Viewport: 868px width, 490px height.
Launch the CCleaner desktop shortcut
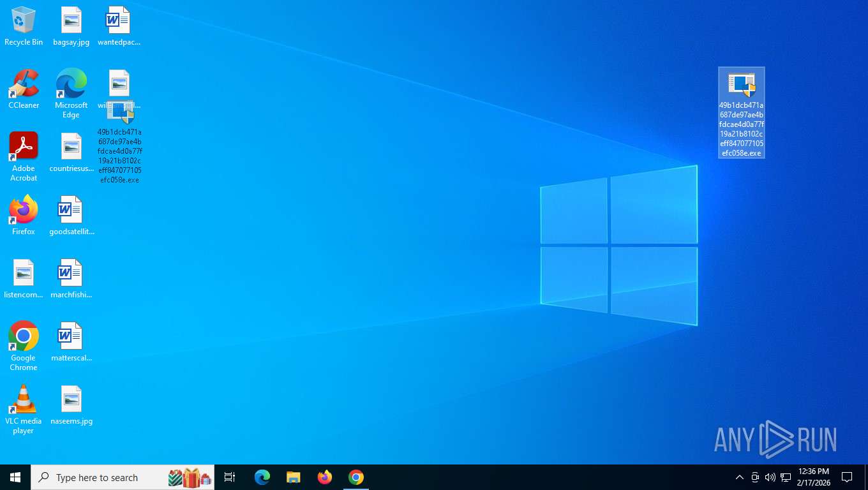(x=24, y=89)
